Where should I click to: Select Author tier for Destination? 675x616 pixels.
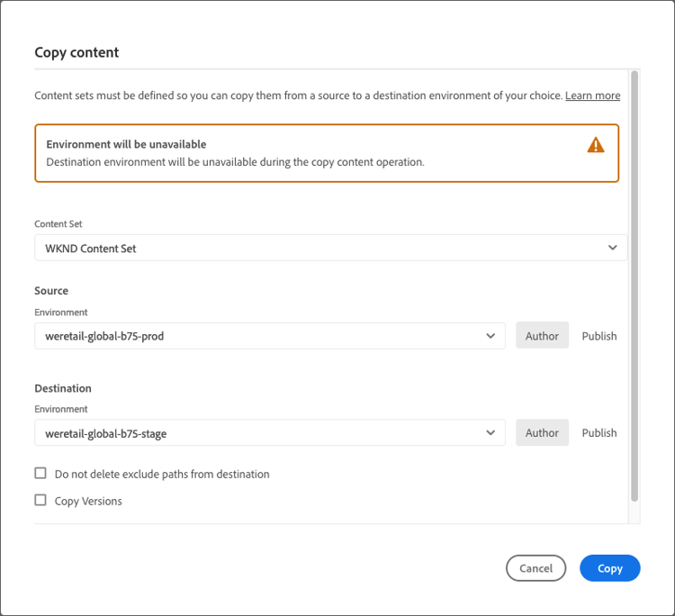tap(542, 433)
